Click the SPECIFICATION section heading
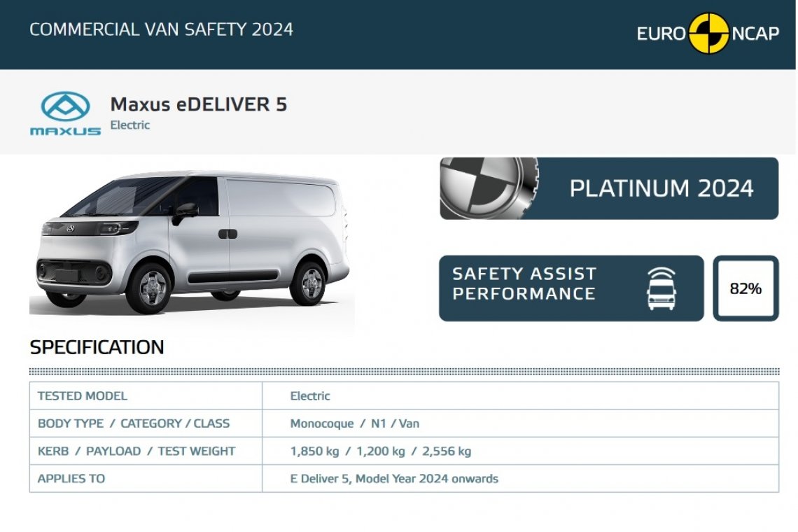This screenshot has height=532, width=798. click(x=97, y=347)
